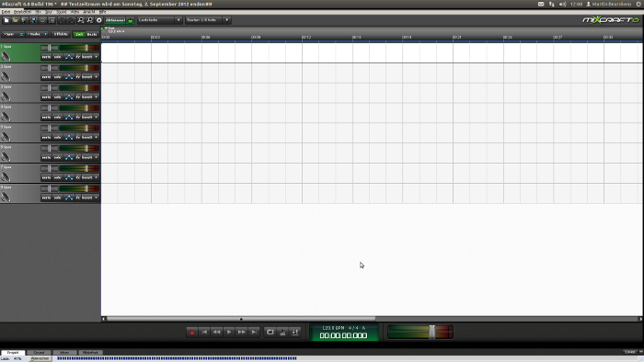This screenshot has width=644, height=362.
Task: Open the arm dropdown arrow on track 3
Action: point(97,97)
